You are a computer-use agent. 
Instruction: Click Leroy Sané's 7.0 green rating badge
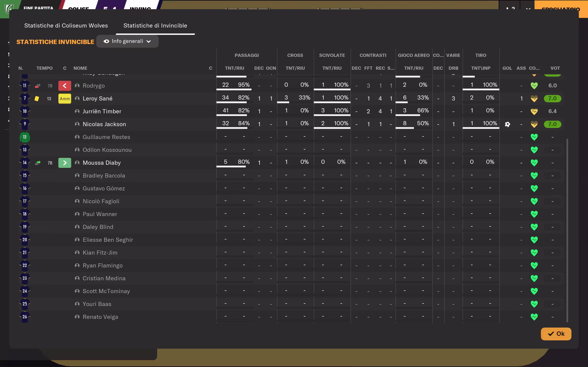tap(552, 99)
